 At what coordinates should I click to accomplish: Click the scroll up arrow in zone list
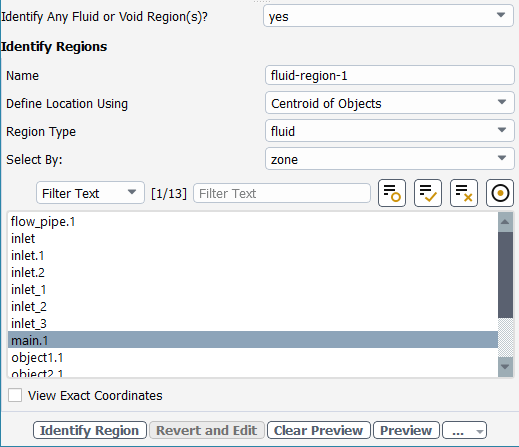coord(505,222)
